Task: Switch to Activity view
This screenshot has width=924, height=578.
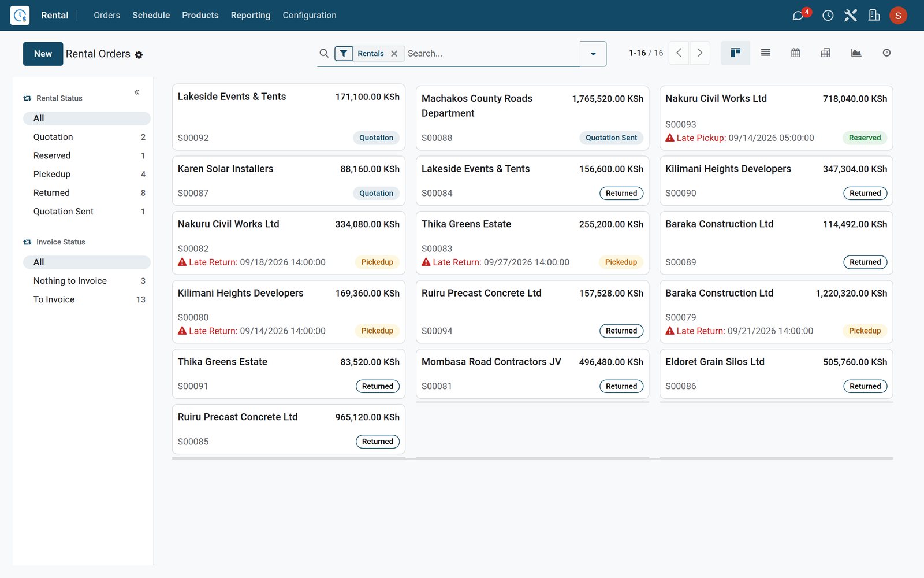Action: pos(886,53)
